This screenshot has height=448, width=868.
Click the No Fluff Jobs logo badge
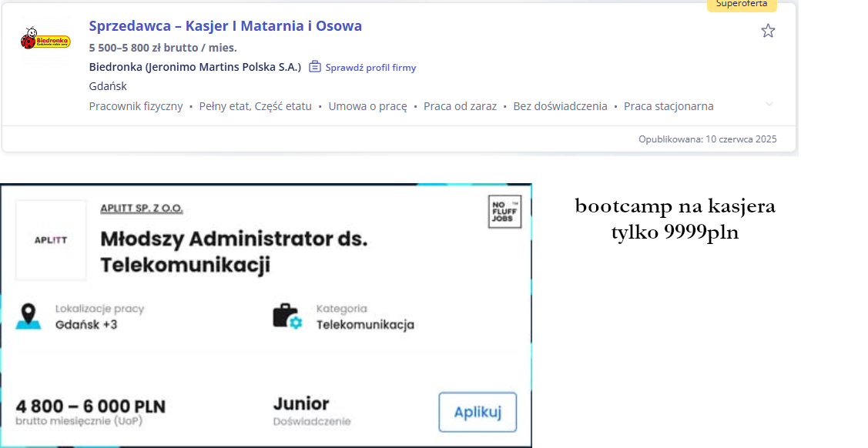504,211
